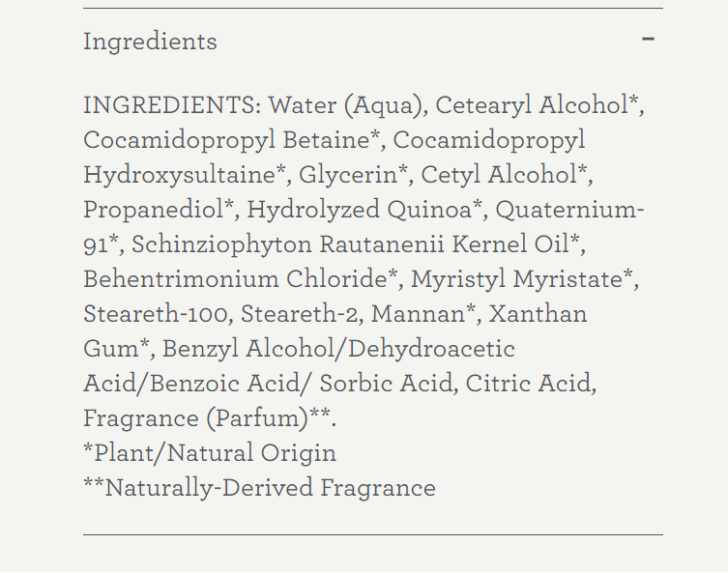
Task: Click the Glycerin ingredient text
Action: (348, 175)
